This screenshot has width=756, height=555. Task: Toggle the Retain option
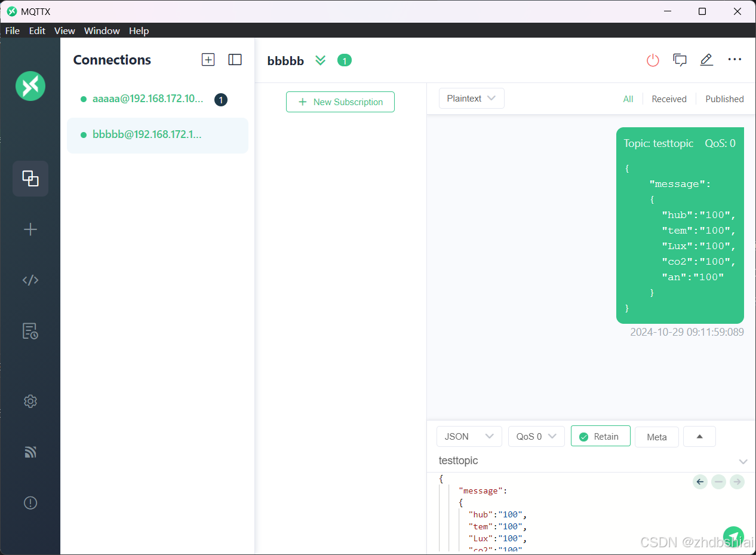pyautogui.click(x=601, y=437)
